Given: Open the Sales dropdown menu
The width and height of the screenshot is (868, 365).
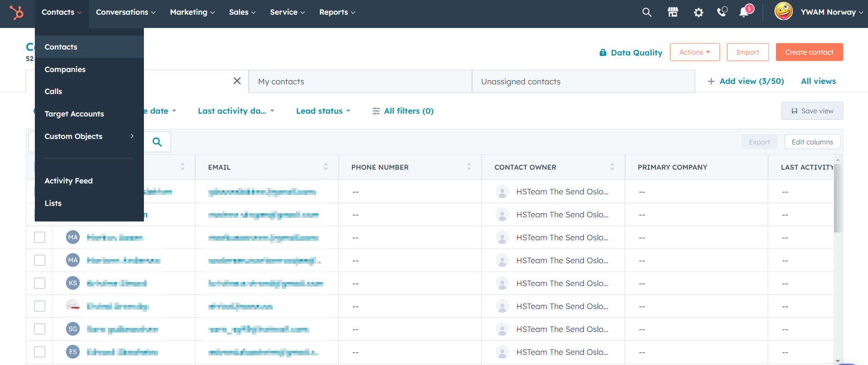Looking at the screenshot, I should (x=242, y=12).
